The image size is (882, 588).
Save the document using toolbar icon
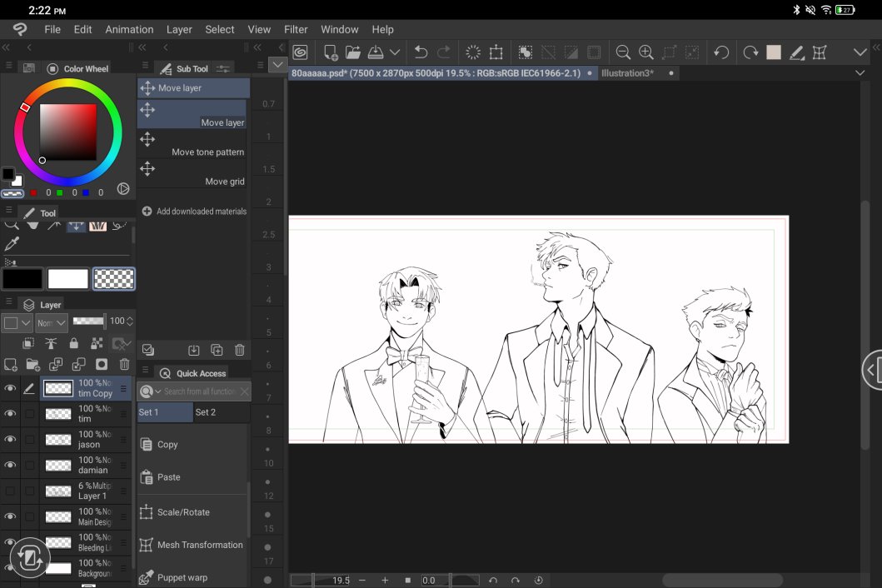pos(375,52)
